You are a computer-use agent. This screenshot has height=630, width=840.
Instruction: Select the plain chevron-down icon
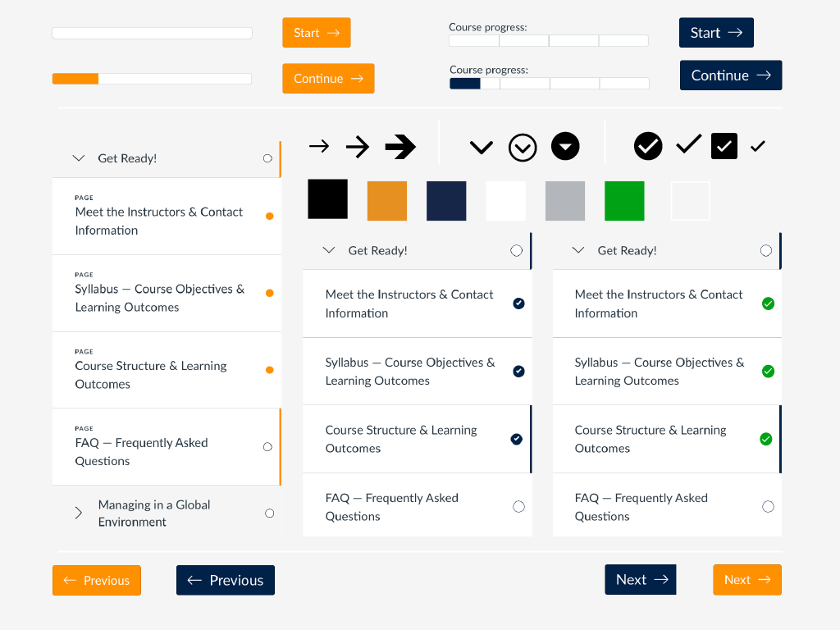(x=482, y=148)
